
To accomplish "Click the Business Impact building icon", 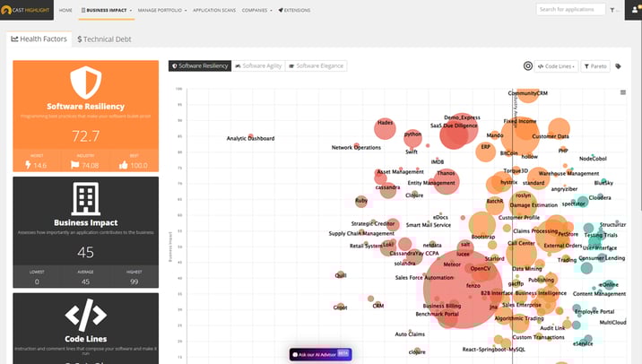I will click(x=85, y=196).
